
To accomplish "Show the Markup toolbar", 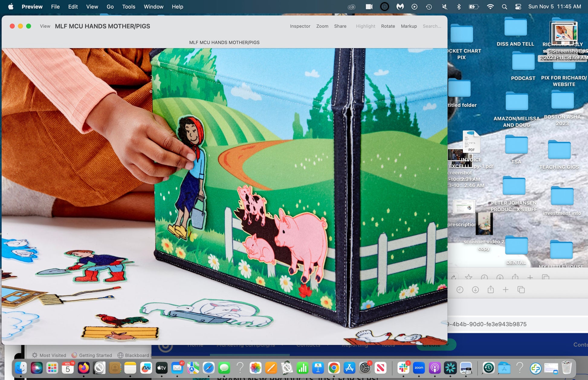I will (409, 26).
